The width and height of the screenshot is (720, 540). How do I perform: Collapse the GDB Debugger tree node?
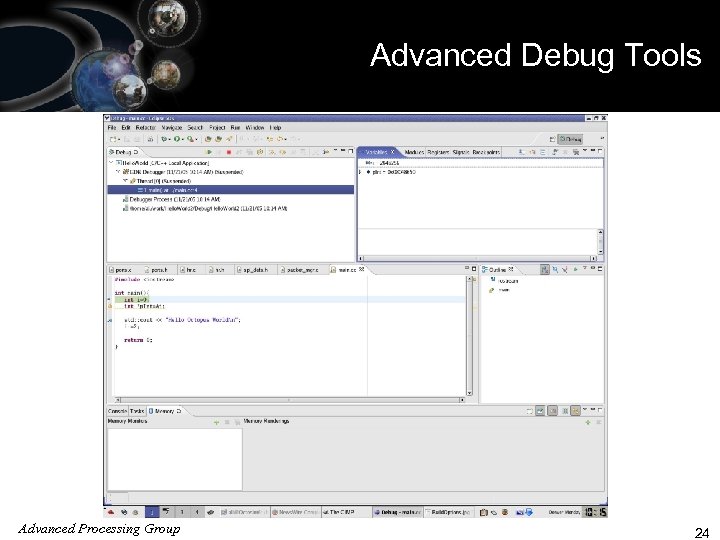pos(118,172)
